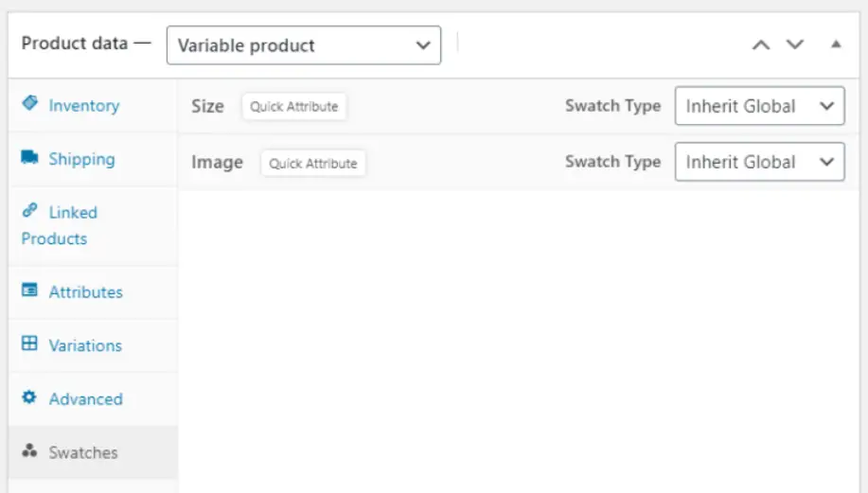Open the Variable product type dropdown
Screen dimensions: 868x493
pyautogui.click(x=303, y=45)
